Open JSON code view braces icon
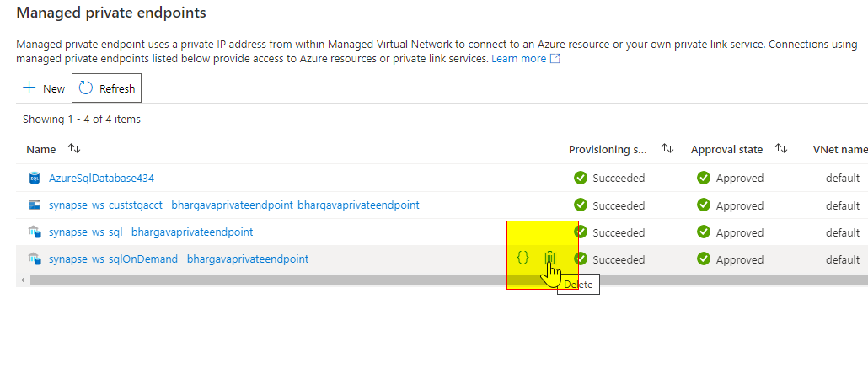868x384 pixels. click(522, 257)
